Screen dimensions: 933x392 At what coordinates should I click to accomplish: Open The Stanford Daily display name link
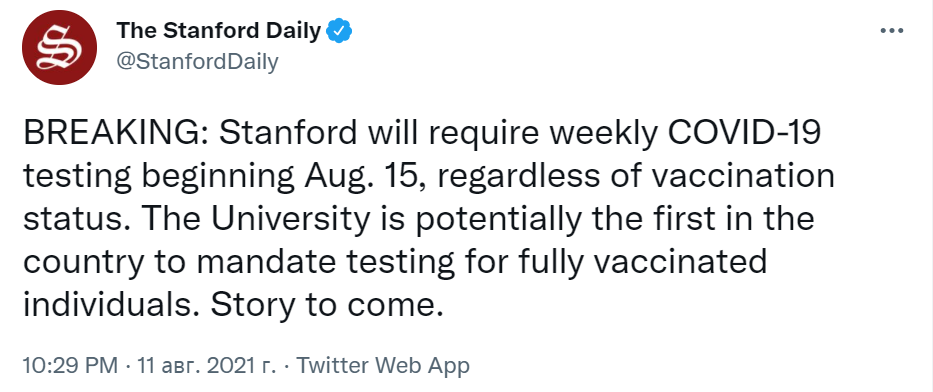[218, 30]
